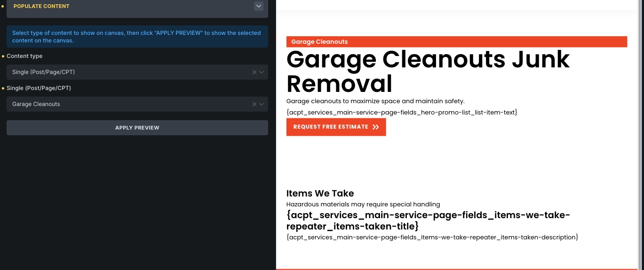The image size is (644, 270).
Task: Click the Apply Preview button
Action: click(x=137, y=128)
